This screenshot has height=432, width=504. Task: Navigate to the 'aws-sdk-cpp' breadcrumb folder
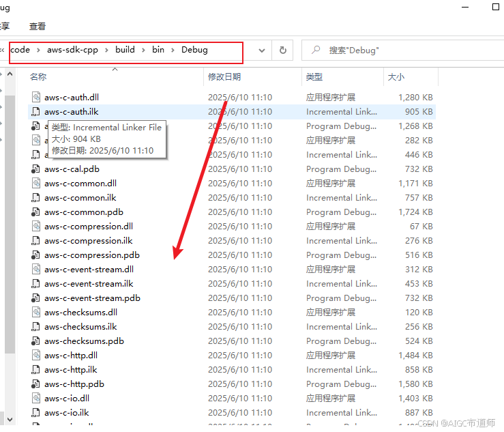click(73, 50)
